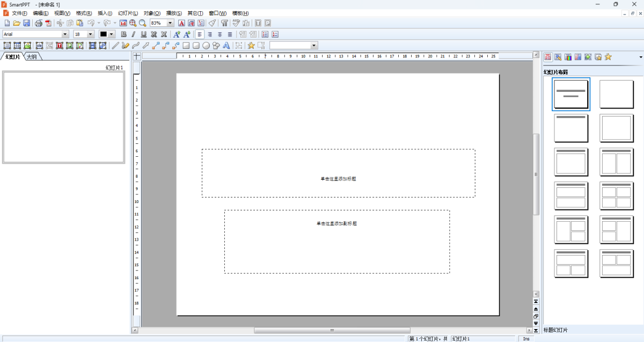
Task: Select the Zoom tool magnifier icon
Action: 142,23
